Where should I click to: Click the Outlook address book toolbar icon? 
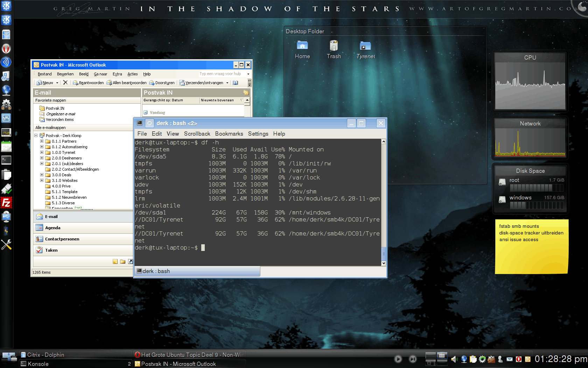pos(236,83)
